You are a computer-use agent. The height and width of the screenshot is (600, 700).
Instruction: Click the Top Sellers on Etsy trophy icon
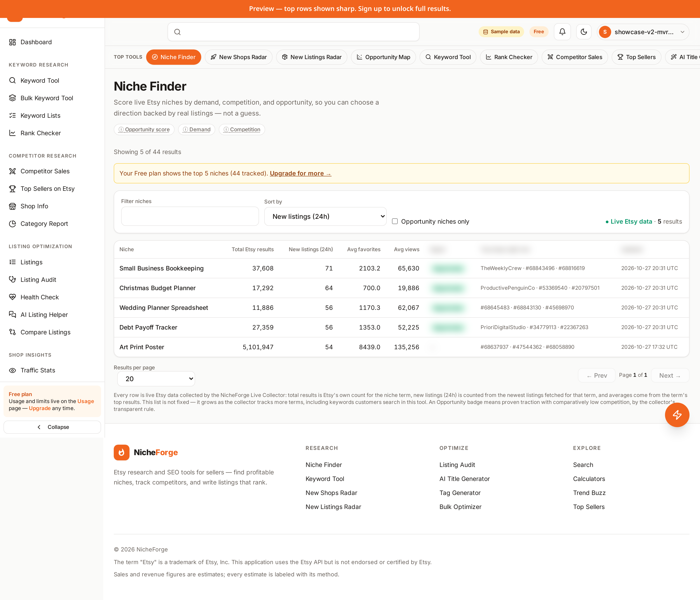pyautogui.click(x=12, y=189)
